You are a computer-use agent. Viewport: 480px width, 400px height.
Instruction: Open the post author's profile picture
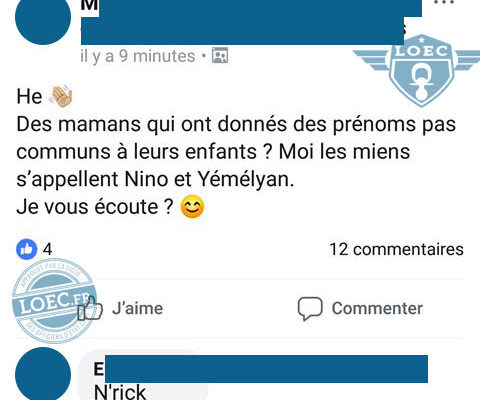click(x=43, y=19)
